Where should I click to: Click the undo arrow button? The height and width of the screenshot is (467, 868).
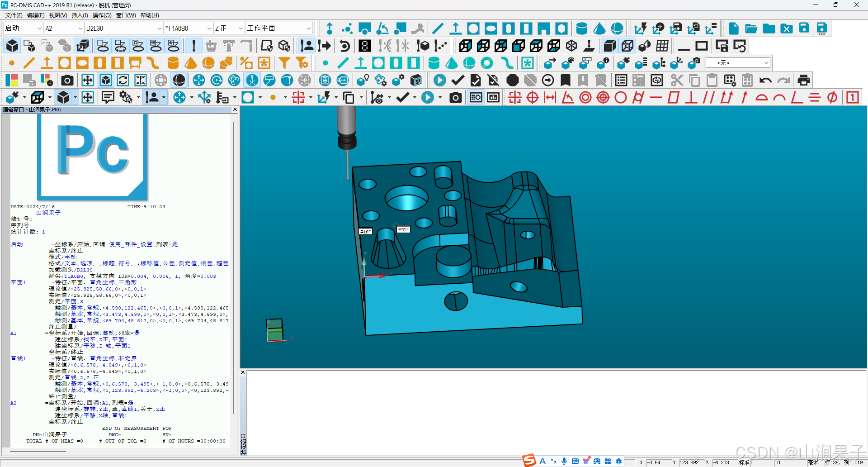765,80
